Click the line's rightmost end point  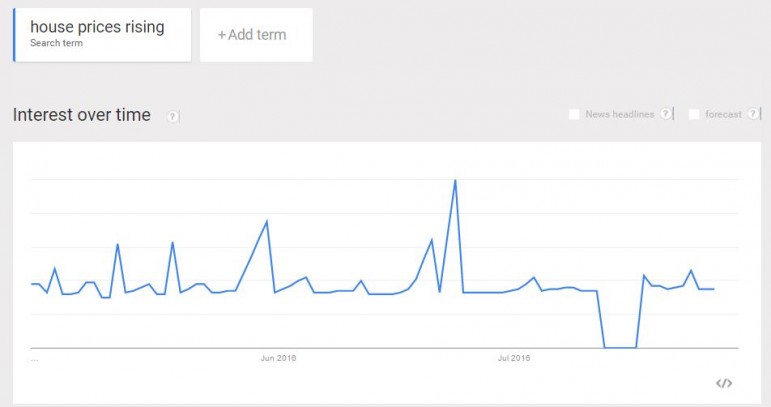[713, 289]
